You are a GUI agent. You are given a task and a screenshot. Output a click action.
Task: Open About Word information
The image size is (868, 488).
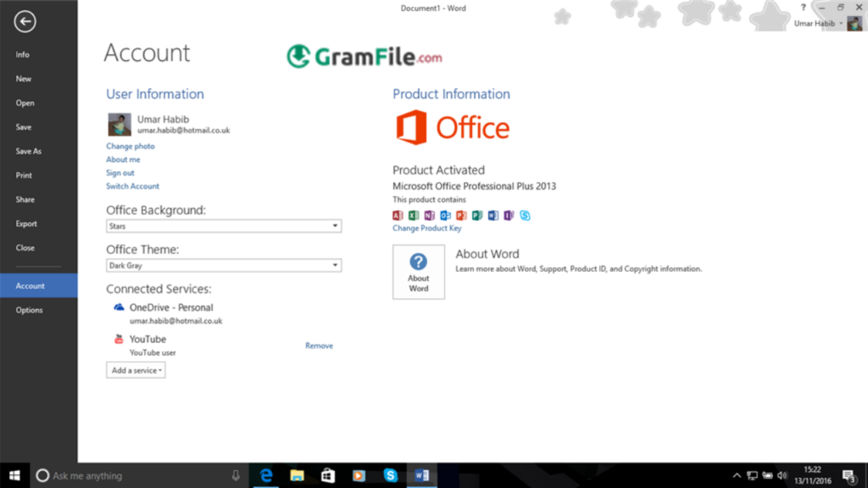(x=418, y=271)
